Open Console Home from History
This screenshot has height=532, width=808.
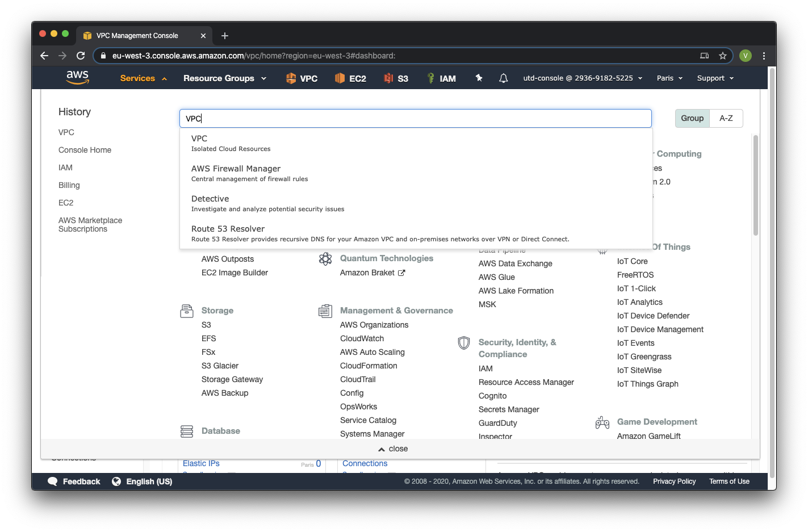click(85, 150)
